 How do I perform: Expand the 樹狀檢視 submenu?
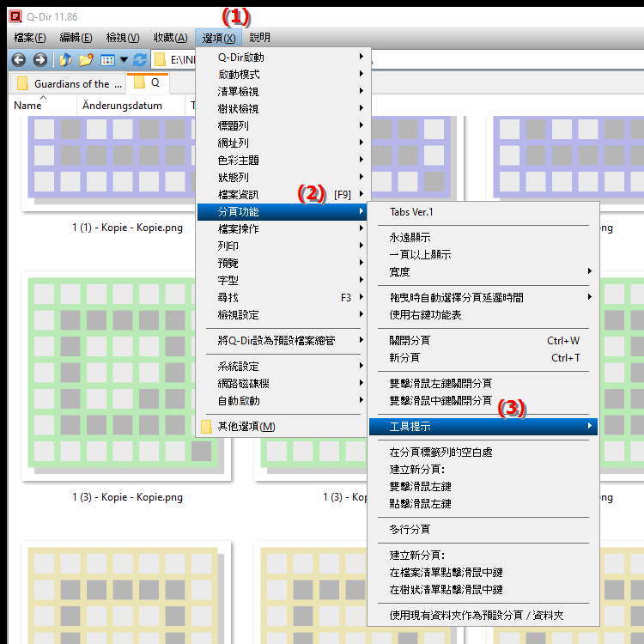pos(283,109)
